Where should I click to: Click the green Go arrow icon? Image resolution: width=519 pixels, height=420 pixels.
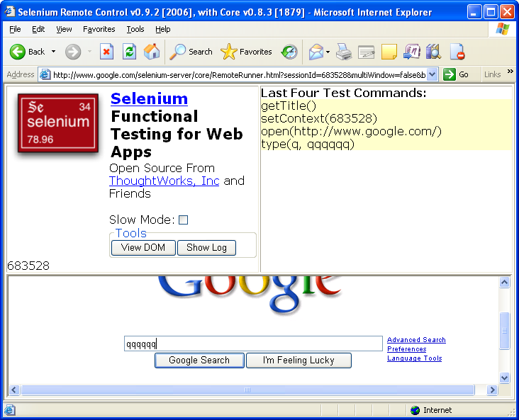(449, 74)
